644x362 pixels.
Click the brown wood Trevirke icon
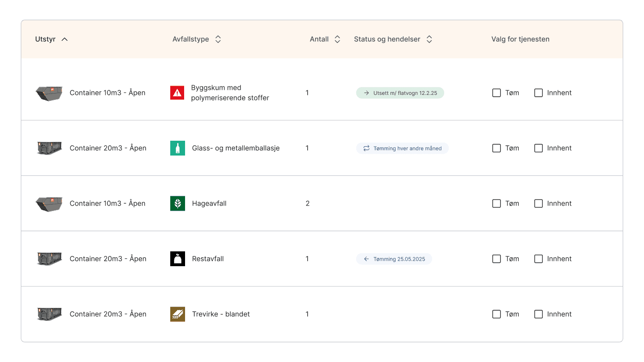[x=177, y=314]
